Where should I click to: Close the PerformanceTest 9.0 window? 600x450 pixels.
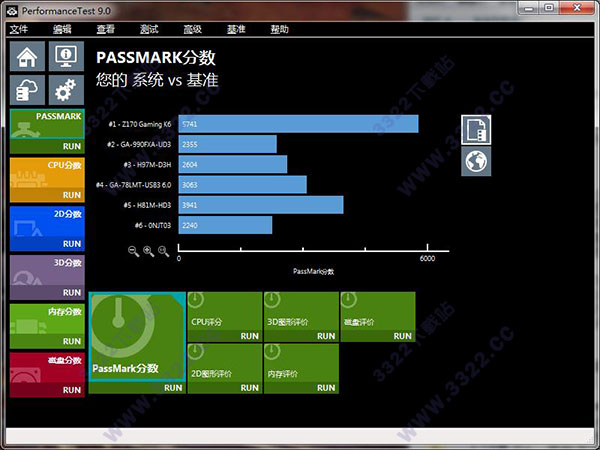577,8
